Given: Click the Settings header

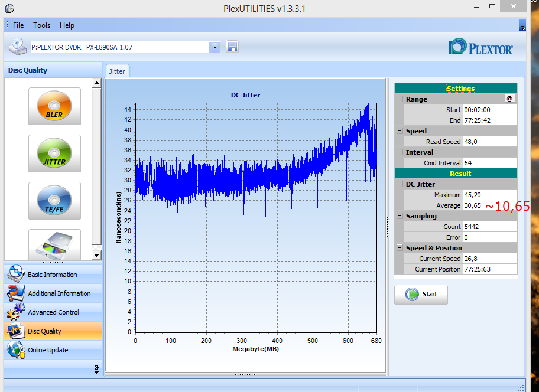Looking at the screenshot, I should point(456,88).
